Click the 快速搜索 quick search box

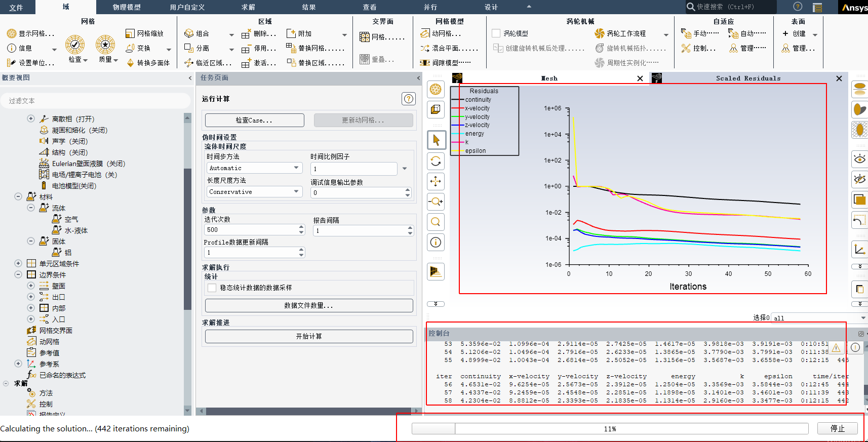click(x=730, y=7)
